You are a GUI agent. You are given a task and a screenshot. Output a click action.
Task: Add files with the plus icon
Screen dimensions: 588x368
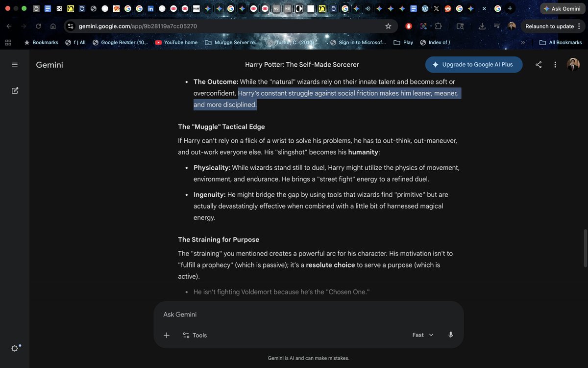(x=167, y=335)
